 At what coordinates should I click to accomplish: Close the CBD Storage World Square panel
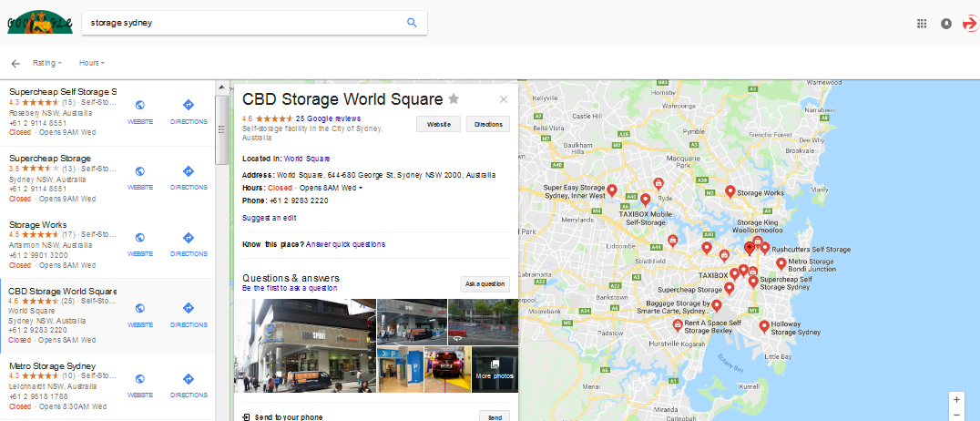504,99
